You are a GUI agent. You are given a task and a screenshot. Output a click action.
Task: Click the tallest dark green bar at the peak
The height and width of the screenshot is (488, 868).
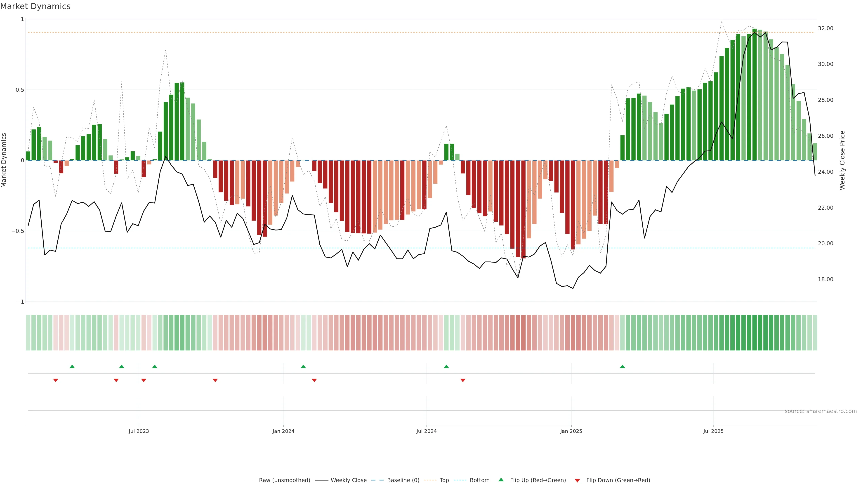click(755, 94)
